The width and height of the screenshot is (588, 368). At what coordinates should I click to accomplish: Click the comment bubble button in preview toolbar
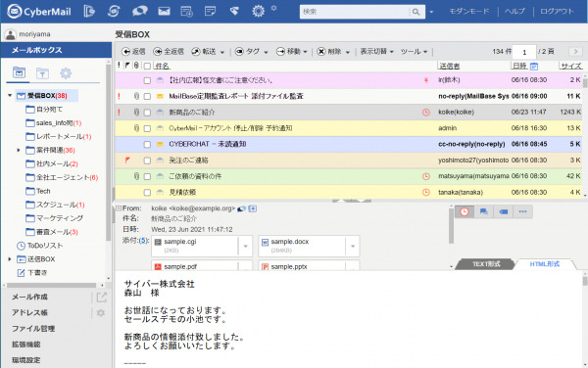pos(484,211)
